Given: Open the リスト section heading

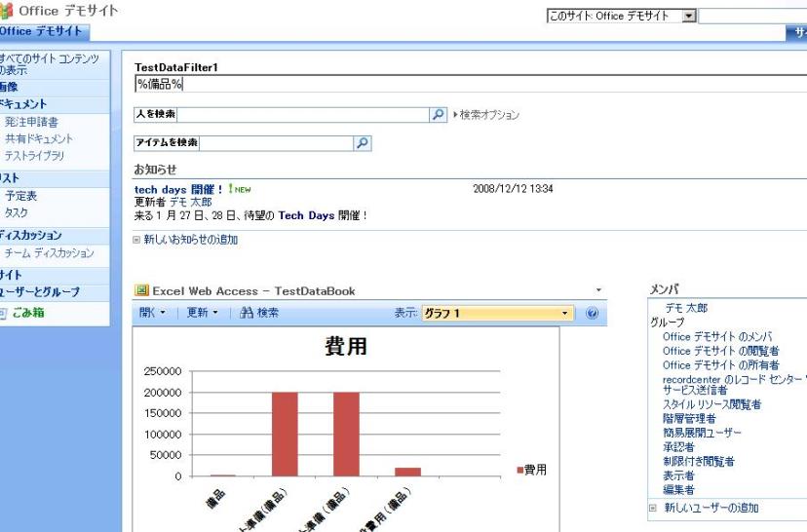Looking at the screenshot, I should click(x=10, y=178).
